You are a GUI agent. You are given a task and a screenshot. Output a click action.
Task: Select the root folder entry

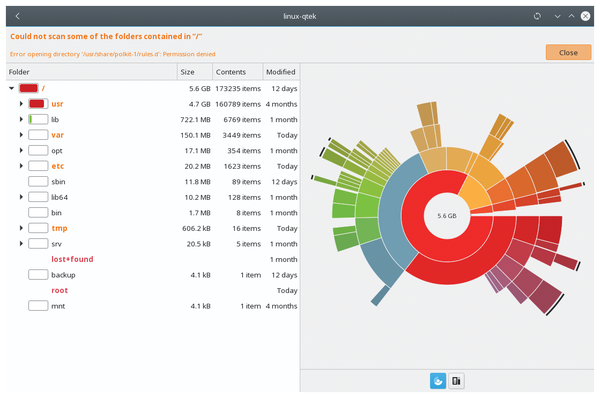tap(59, 290)
